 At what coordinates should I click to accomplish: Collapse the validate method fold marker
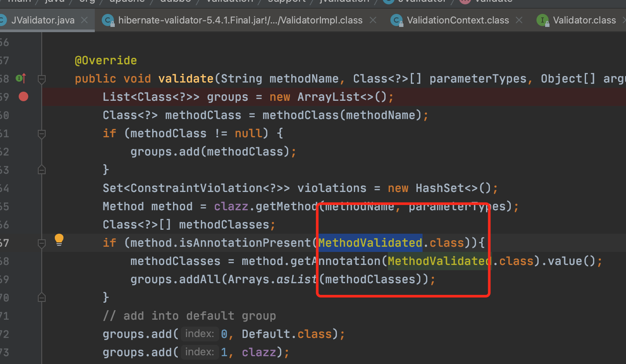pos(42,79)
